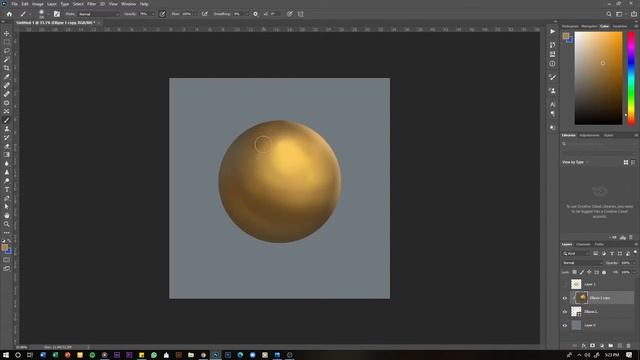Select the Gradient tool

7,155
